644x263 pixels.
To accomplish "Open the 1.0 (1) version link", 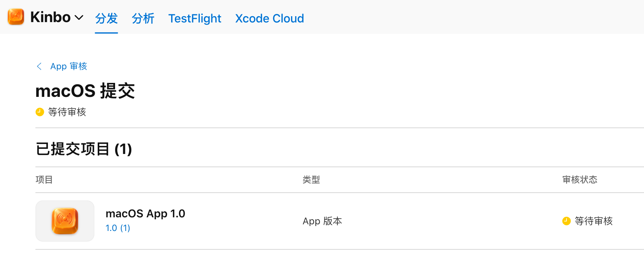I will click(x=117, y=228).
